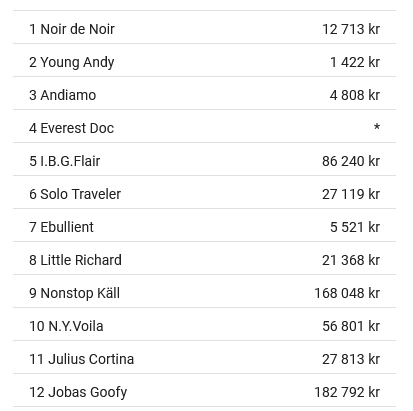Select horse 3 Andiamo
Viewport: 413px width, 411px height.
[x=204, y=93]
